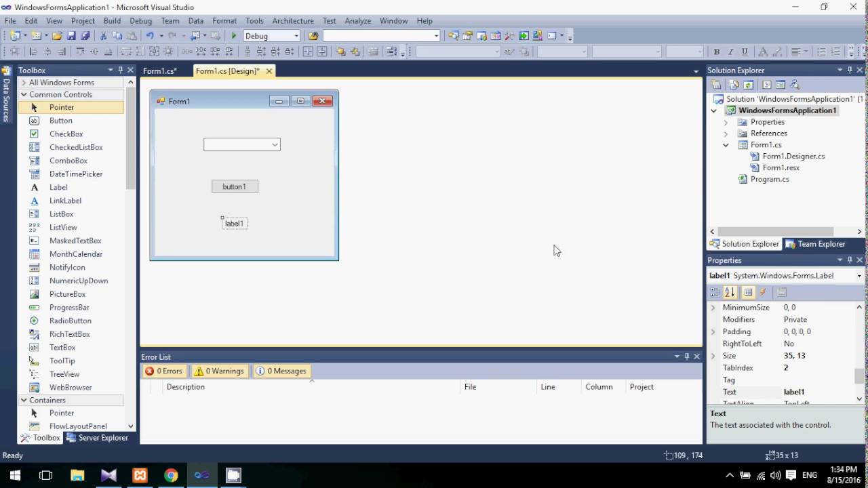
Task: Expand the References node in Solution Explorer
Action: point(726,134)
